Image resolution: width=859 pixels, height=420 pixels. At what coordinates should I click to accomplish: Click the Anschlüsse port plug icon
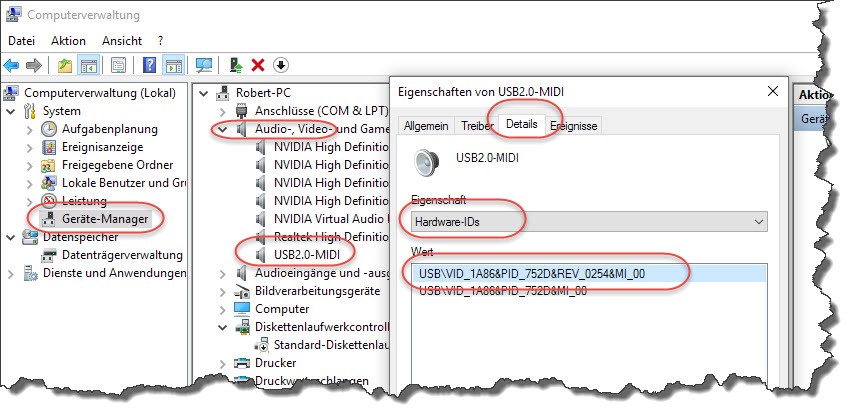pyautogui.click(x=242, y=111)
